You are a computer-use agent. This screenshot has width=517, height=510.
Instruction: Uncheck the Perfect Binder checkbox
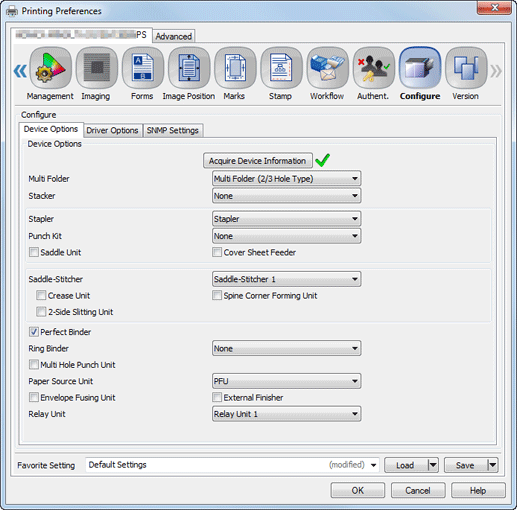(x=34, y=332)
